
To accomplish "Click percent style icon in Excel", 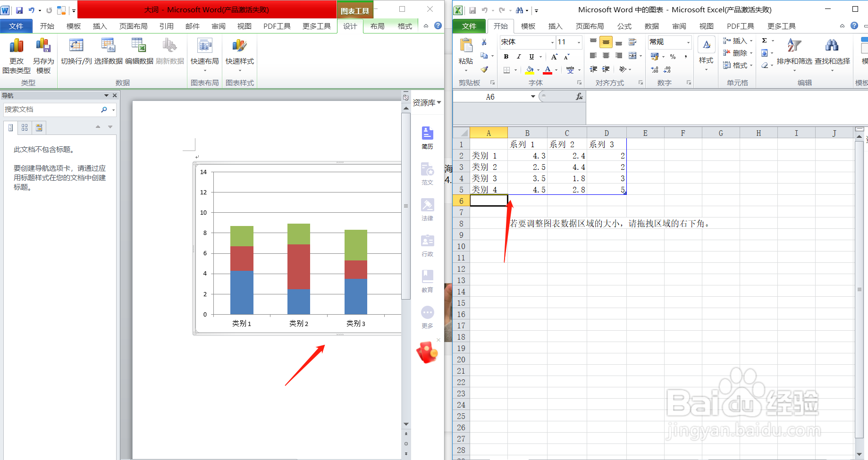I will tap(673, 57).
